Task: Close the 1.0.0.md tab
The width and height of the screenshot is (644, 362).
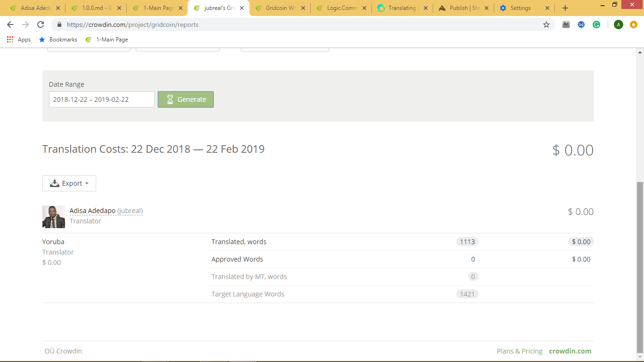Action: tap(119, 8)
